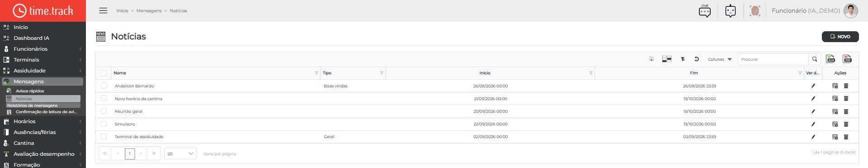Edit record icon for Reunião geral
Viewport: 868px width, 168px height.
pyautogui.click(x=835, y=111)
